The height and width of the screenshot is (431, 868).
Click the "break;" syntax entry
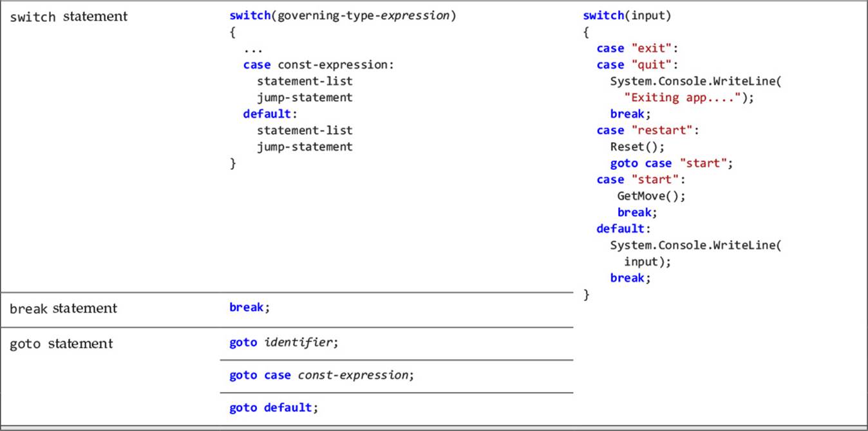click(250, 307)
